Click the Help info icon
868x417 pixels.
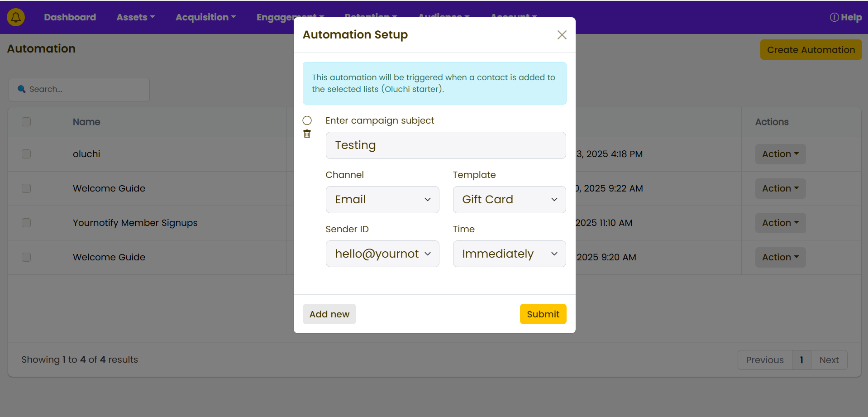pos(834,17)
